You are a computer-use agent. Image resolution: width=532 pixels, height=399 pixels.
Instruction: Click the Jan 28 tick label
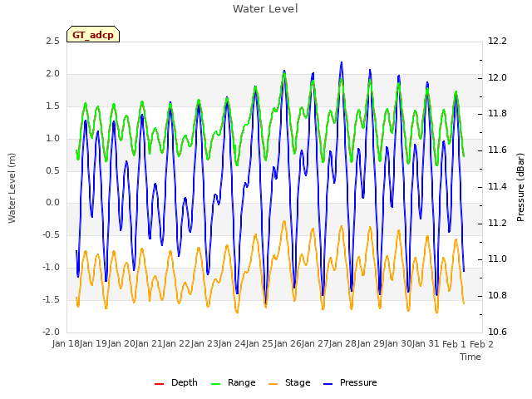(343, 344)
